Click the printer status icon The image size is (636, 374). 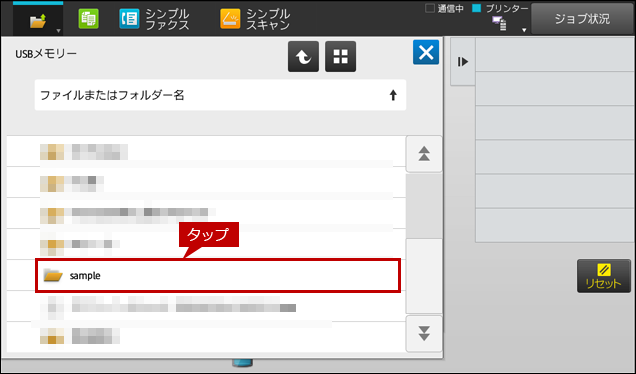point(499,24)
